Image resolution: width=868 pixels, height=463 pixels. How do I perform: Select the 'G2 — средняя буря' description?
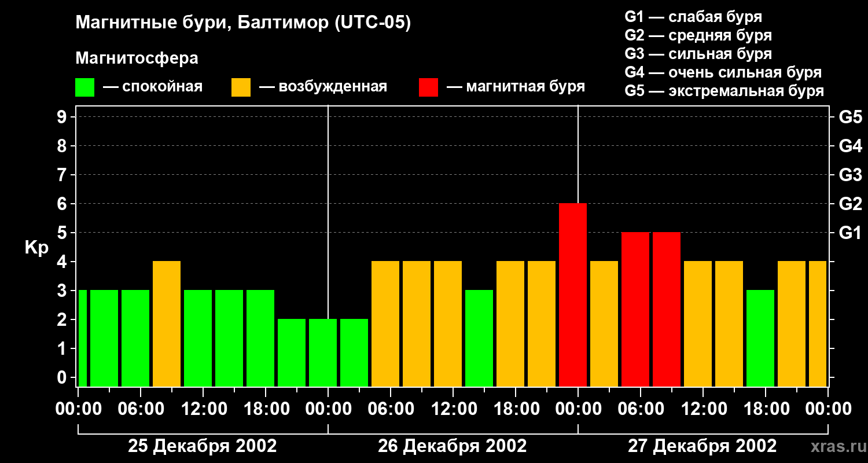[x=698, y=35]
